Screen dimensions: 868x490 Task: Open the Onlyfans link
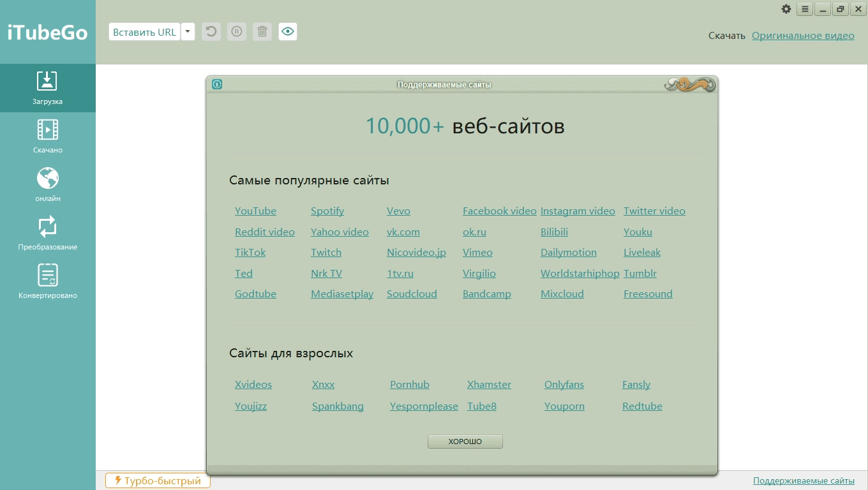pyautogui.click(x=564, y=385)
